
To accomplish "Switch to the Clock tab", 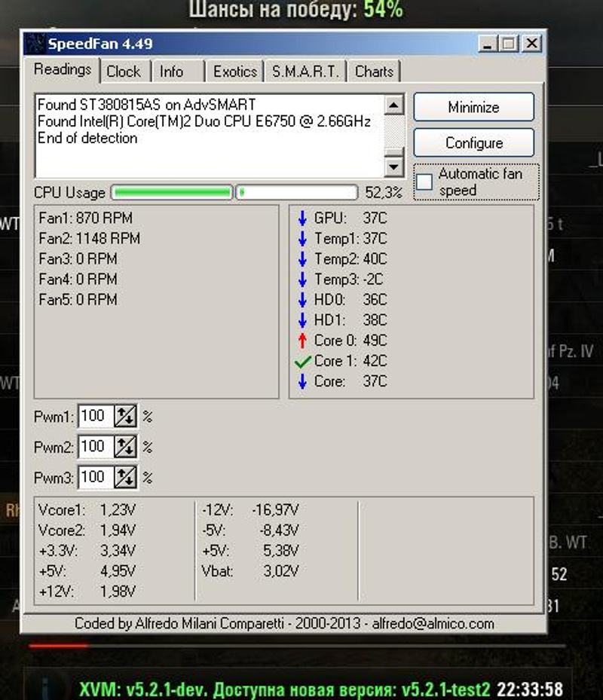I will point(123,72).
